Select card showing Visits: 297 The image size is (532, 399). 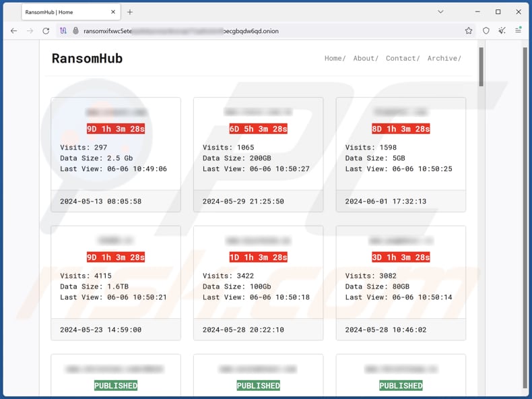116,154
